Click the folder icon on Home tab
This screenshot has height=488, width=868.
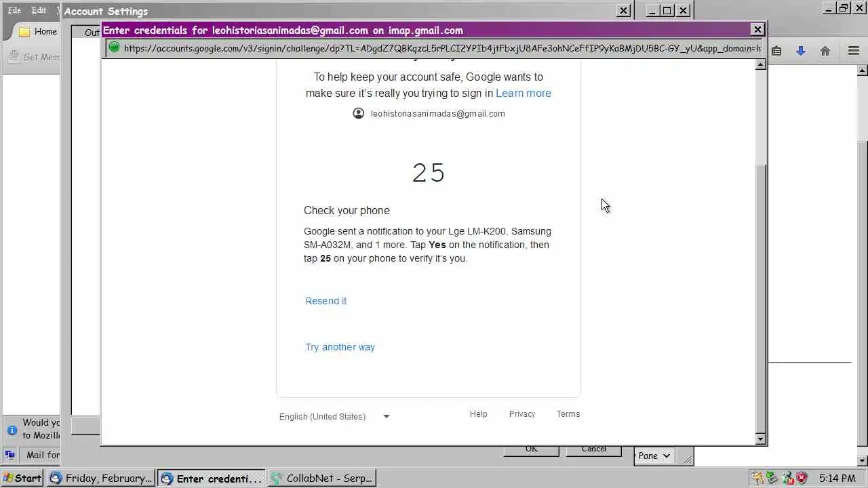[x=24, y=32]
